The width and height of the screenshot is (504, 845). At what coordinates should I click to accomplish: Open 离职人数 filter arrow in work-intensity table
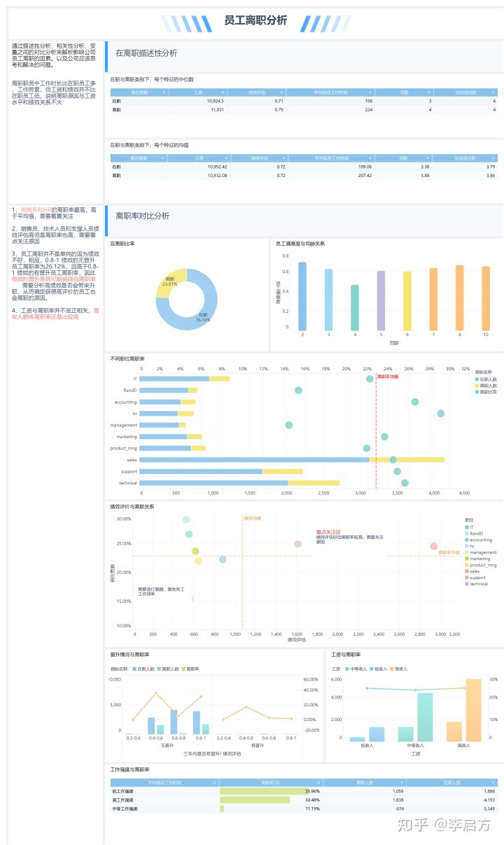coord(403,782)
